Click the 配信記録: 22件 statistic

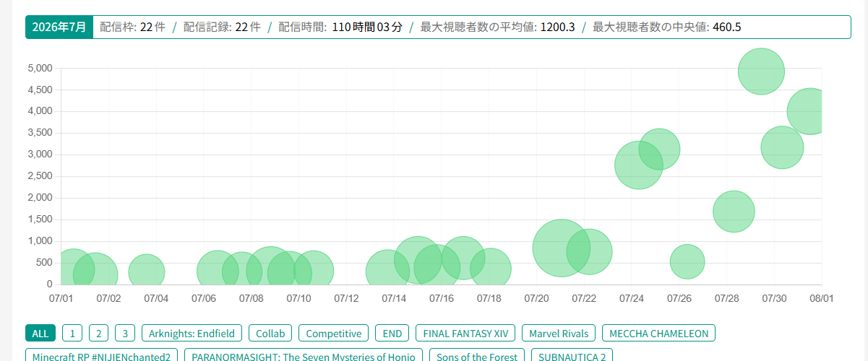click(x=222, y=27)
